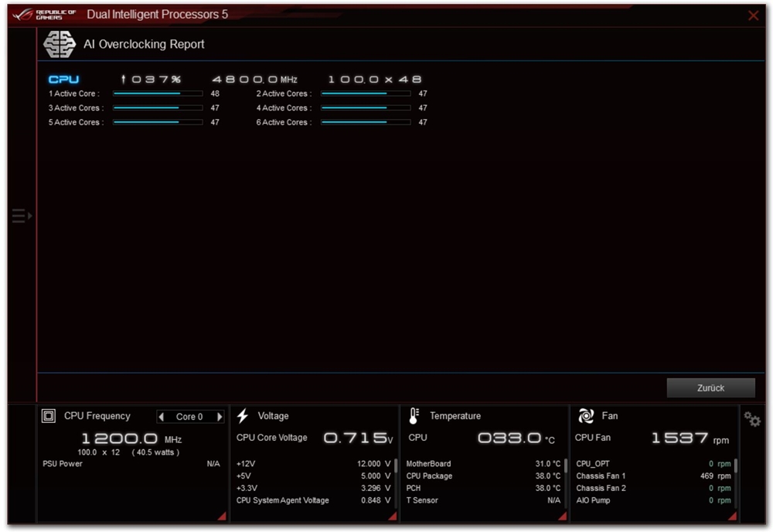
Task: Click the blue CPU heading label
Action: click(63, 80)
